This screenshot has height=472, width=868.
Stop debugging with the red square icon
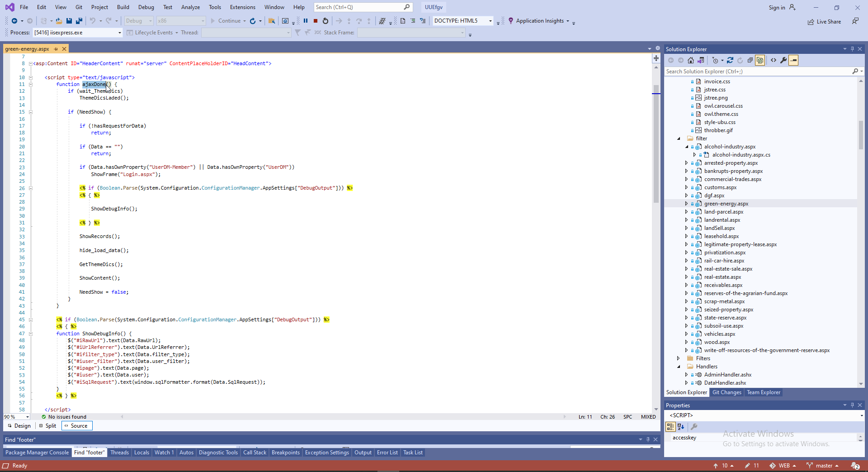click(316, 21)
